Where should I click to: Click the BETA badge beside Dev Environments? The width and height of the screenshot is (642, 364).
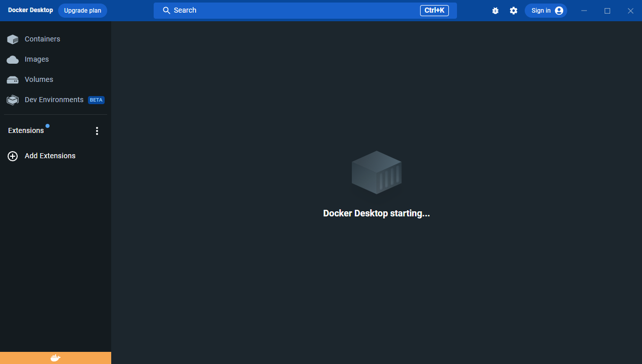click(x=96, y=100)
